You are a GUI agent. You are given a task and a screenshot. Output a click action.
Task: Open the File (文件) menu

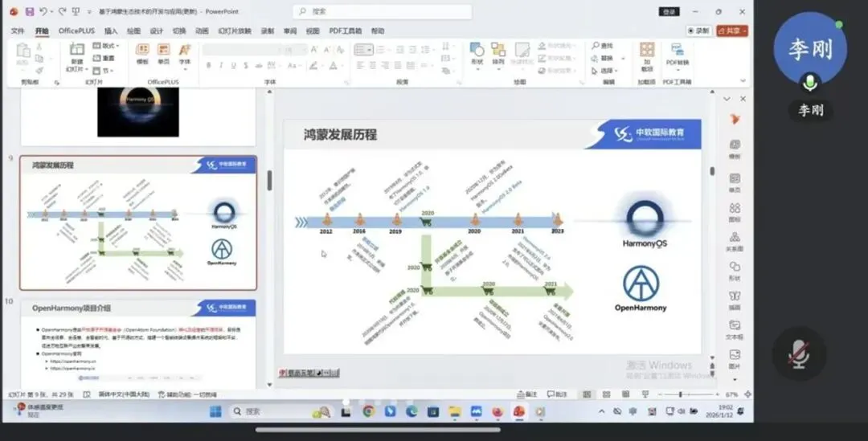(x=18, y=31)
